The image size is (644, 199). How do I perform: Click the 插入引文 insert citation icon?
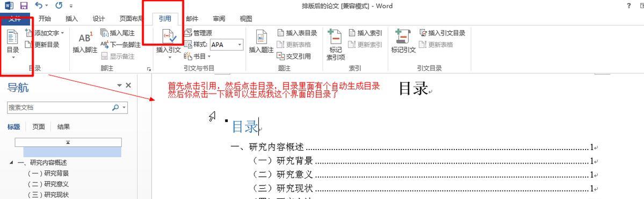click(x=169, y=43)
